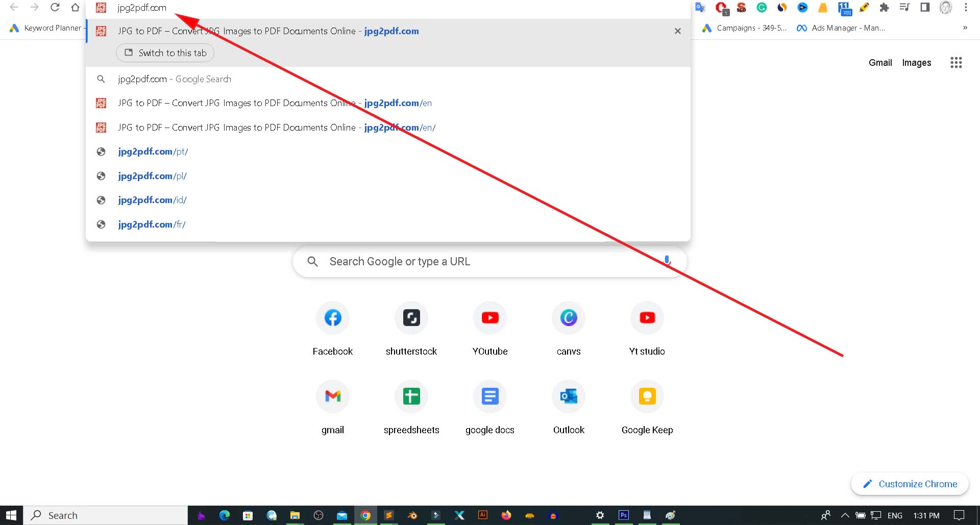Screen dimensions: 980x525
Task: Start voice search with the microphone
Action: coord(667,261)
